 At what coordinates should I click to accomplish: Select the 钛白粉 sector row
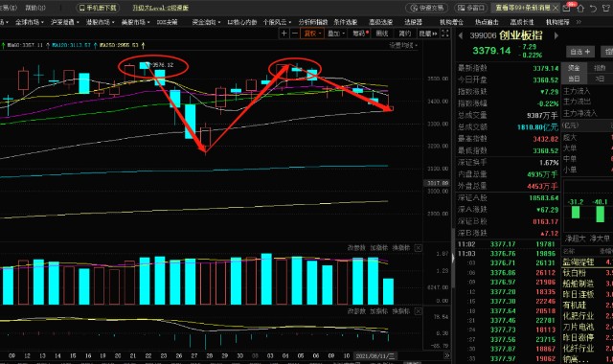coord(587,273)
